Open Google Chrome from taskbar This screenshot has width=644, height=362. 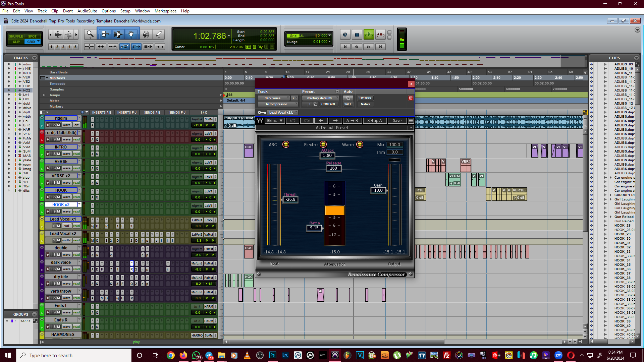170,355
